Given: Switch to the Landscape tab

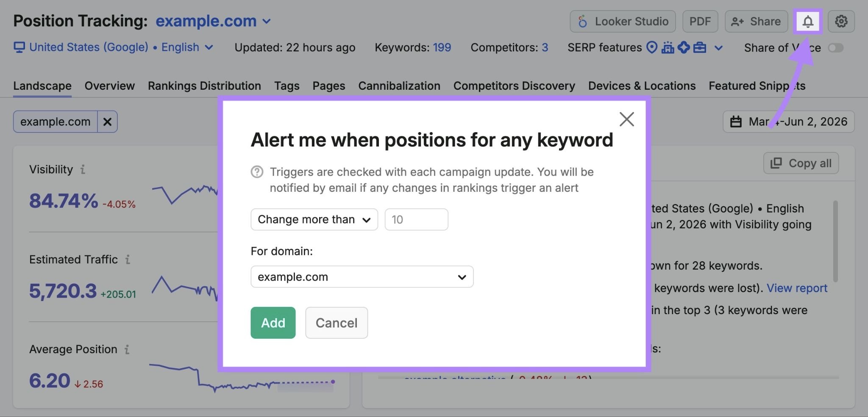Looking at the screenshot, I should (42, 86).
